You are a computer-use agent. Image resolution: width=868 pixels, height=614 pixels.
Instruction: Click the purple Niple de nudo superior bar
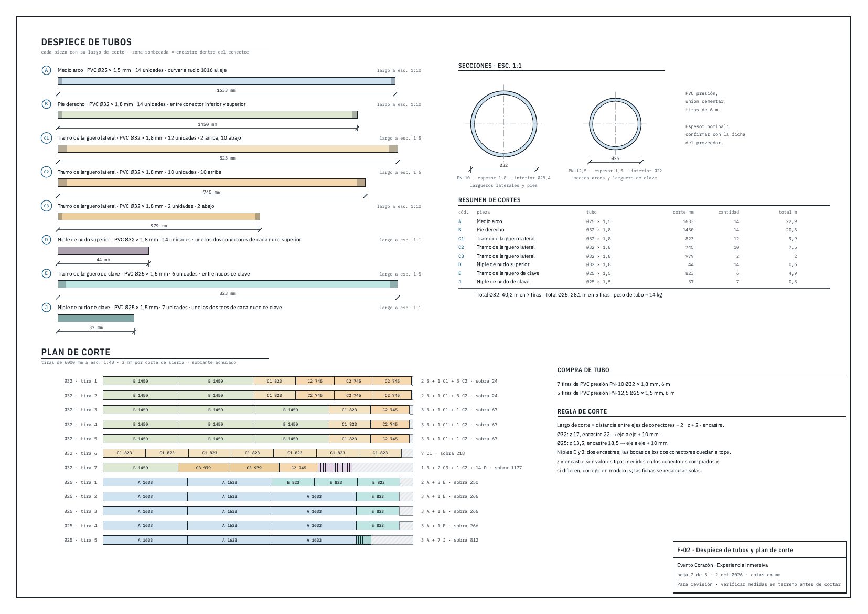pos(103,250)
